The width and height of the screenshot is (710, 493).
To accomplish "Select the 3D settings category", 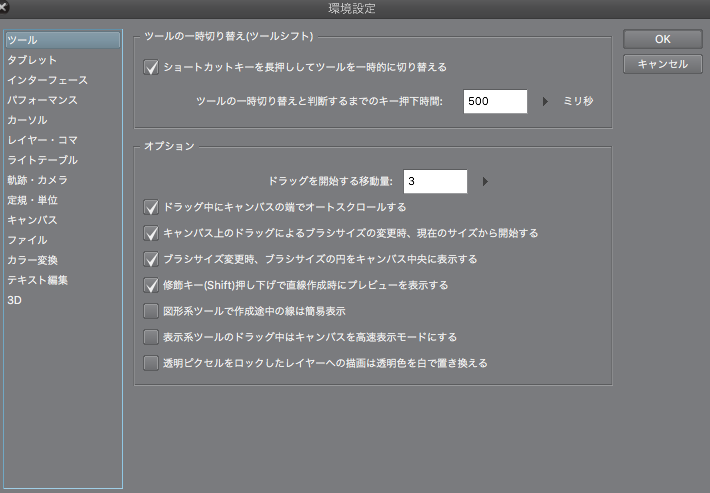I will 14,300.
